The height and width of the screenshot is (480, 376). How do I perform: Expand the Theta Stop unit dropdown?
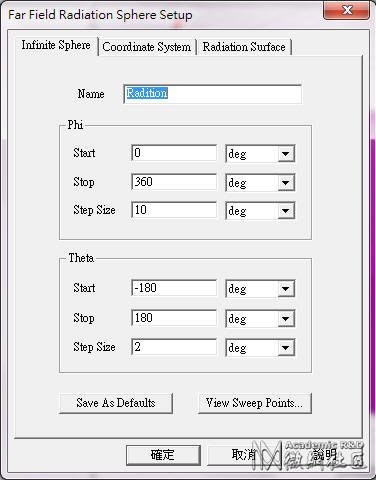point(260,319)
